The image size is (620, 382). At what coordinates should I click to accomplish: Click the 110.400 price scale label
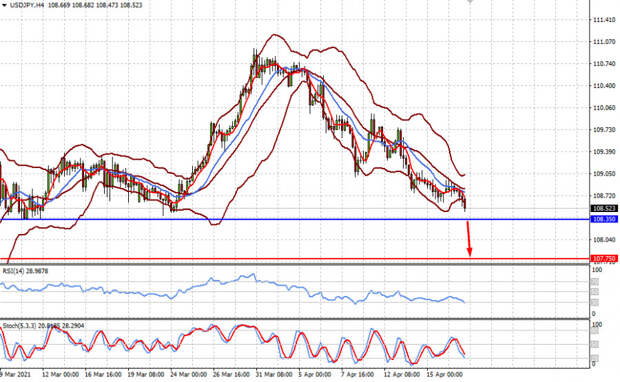(x=605, y=85)
